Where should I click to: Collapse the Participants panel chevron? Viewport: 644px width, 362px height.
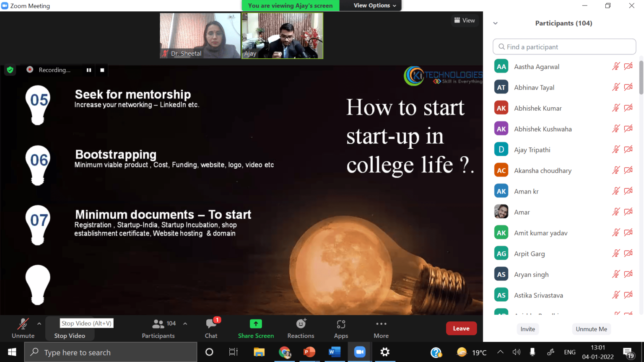[496, 23]
